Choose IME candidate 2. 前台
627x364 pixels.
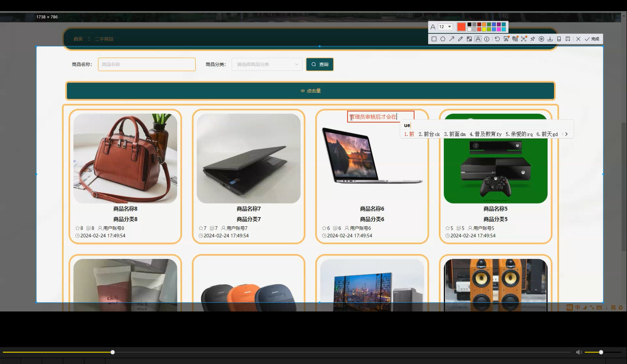point(429,134)
